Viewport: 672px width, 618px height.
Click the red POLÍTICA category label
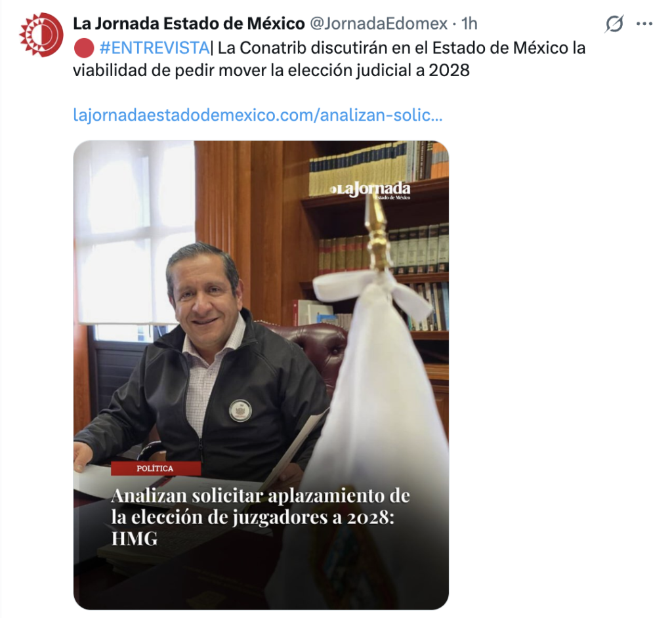click(156, 468)
